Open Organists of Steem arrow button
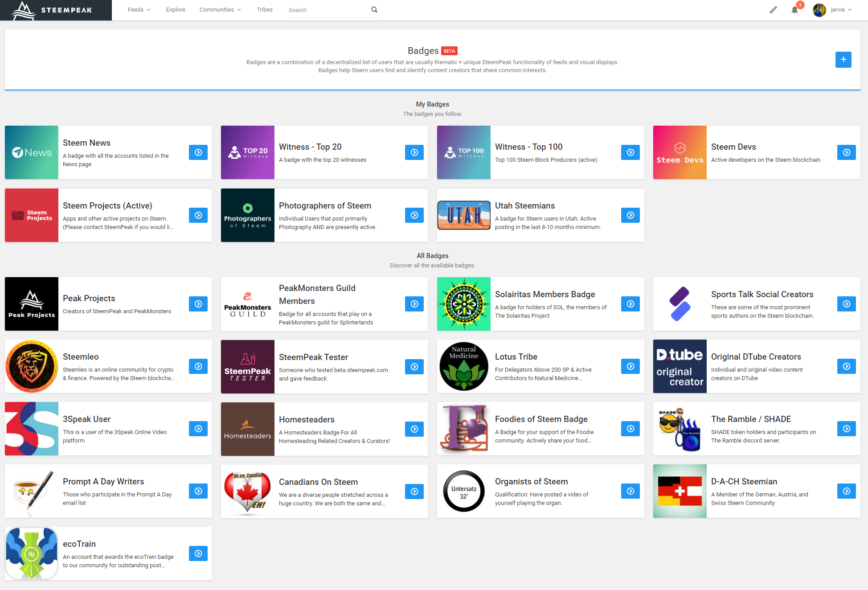868x590 pixels. tap(631, 491)
